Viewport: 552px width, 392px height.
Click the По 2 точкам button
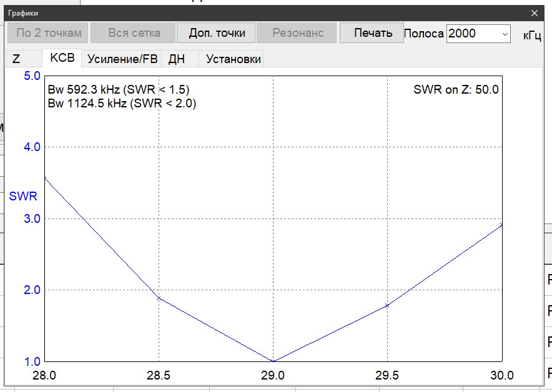pyautogui.click(x=49, y=33)
